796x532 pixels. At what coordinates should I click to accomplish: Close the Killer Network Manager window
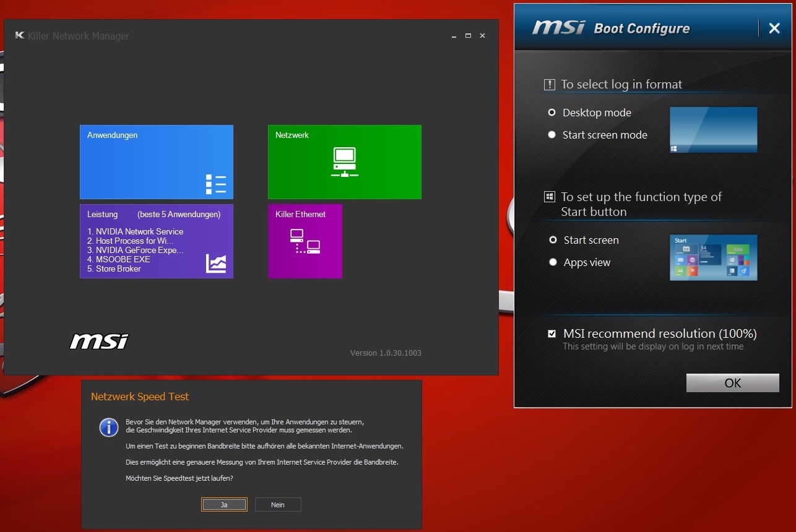coord(483,36)
